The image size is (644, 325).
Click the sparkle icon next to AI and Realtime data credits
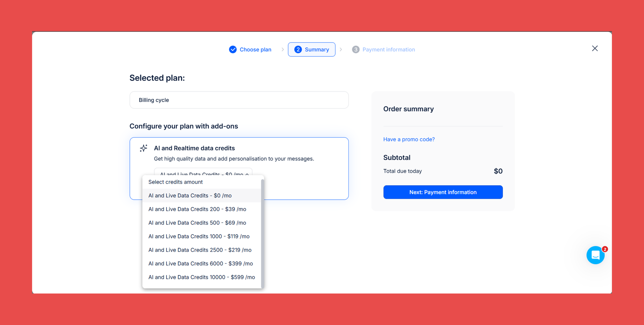coord(144,148)
